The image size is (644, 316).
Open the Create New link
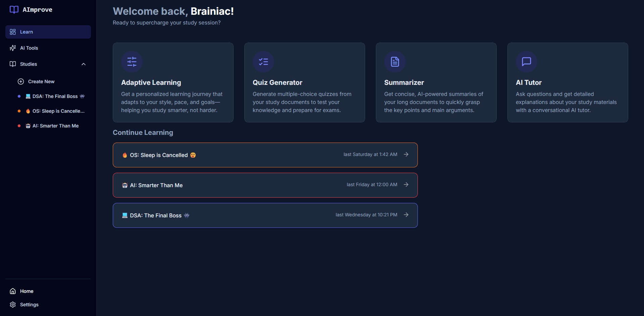pyautogui.click(x=41, y=81)
